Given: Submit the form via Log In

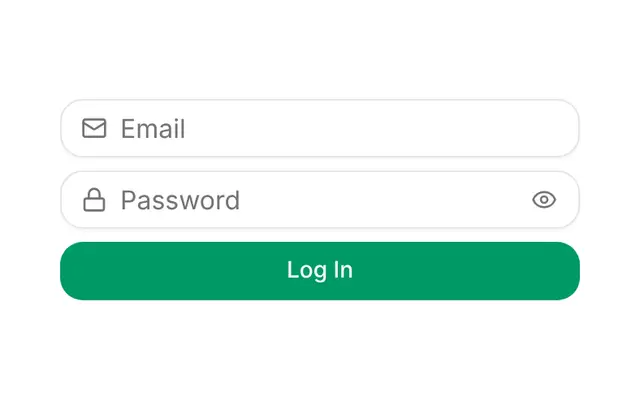Looking at the screenshot, I should point(320,271).
